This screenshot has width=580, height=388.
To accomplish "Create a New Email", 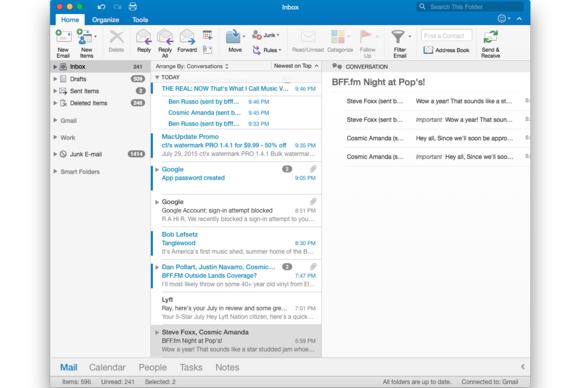I will [63, 43].
